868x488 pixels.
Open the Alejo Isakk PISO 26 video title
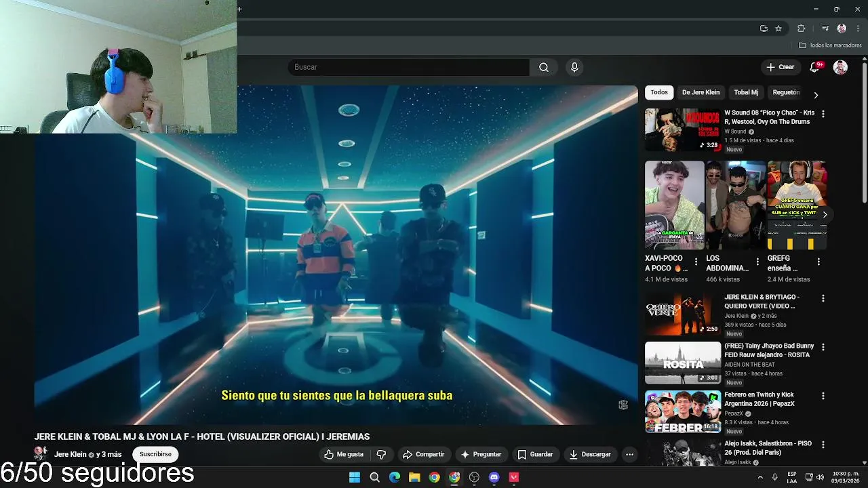pyautogui.click(x=768, y=448)
